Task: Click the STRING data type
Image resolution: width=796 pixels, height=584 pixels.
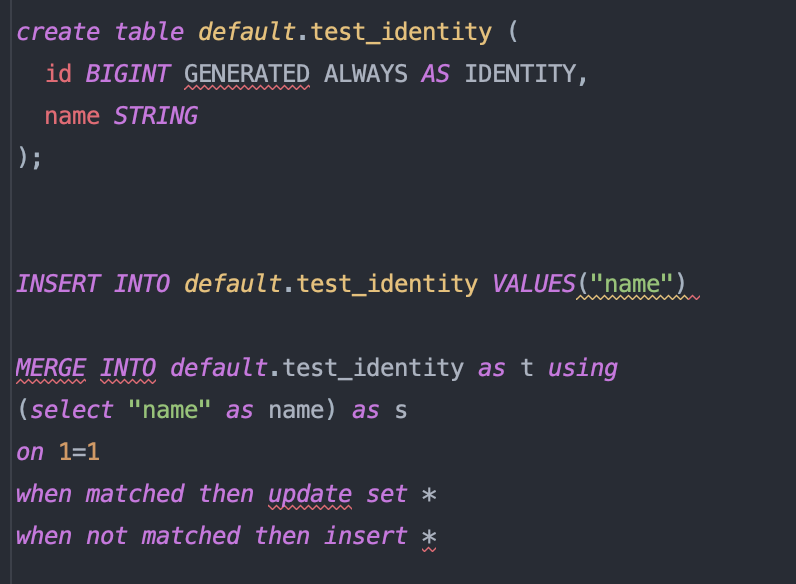Action: pos(155,116)
